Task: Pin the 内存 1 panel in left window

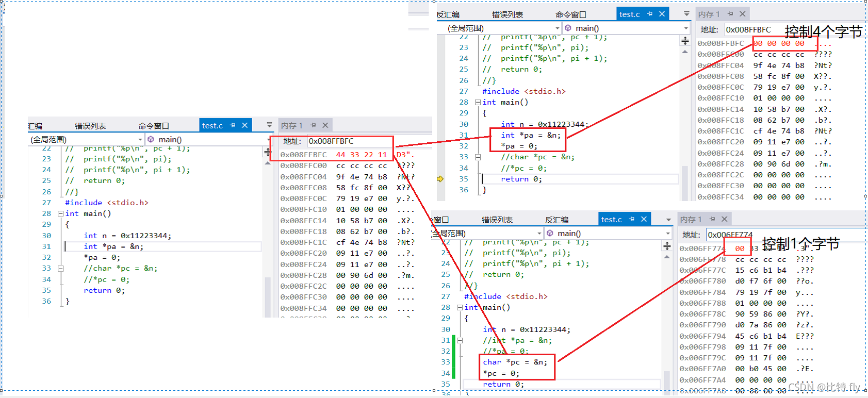Action: (x=313, y=125)
